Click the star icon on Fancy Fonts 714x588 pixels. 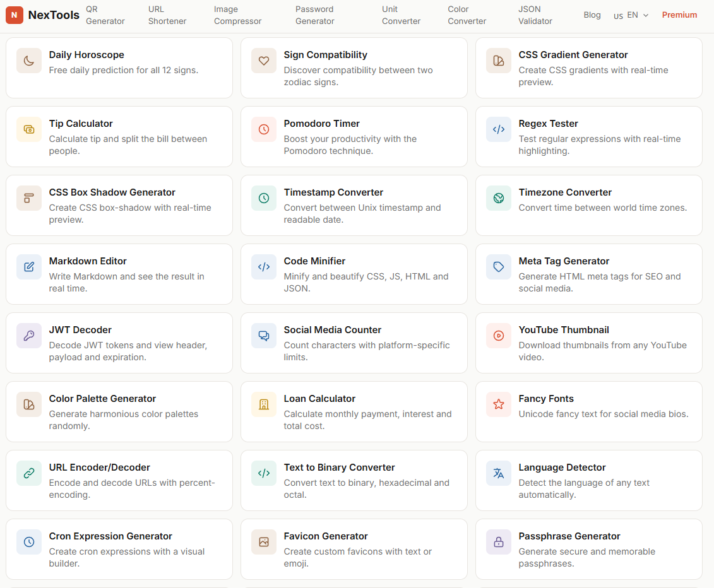(x=498, y=404)
